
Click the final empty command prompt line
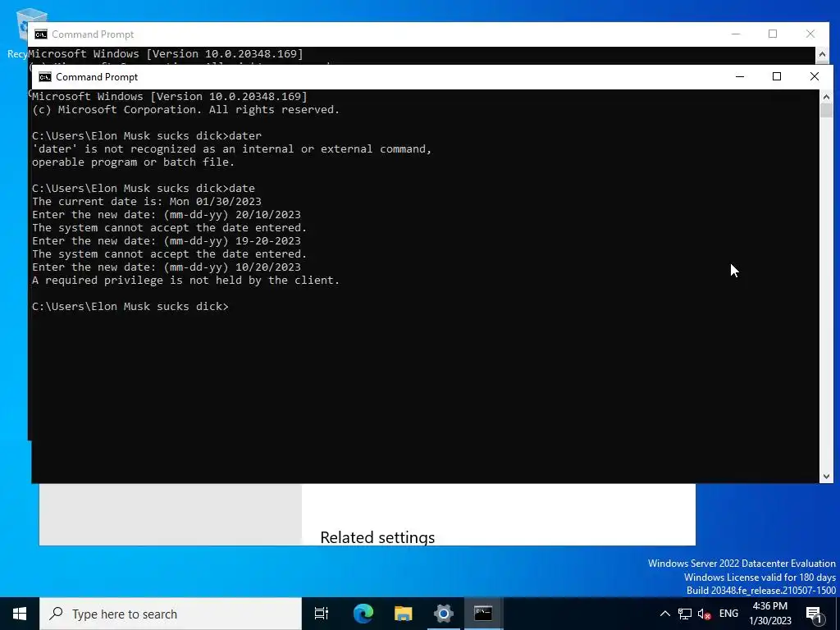(130, 307)
